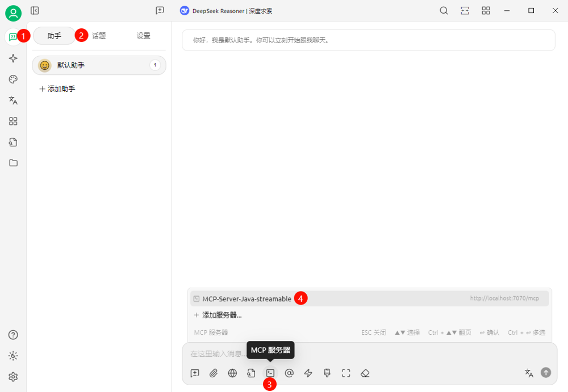Click the search magnifier icon in top bar

pos(444,11)
